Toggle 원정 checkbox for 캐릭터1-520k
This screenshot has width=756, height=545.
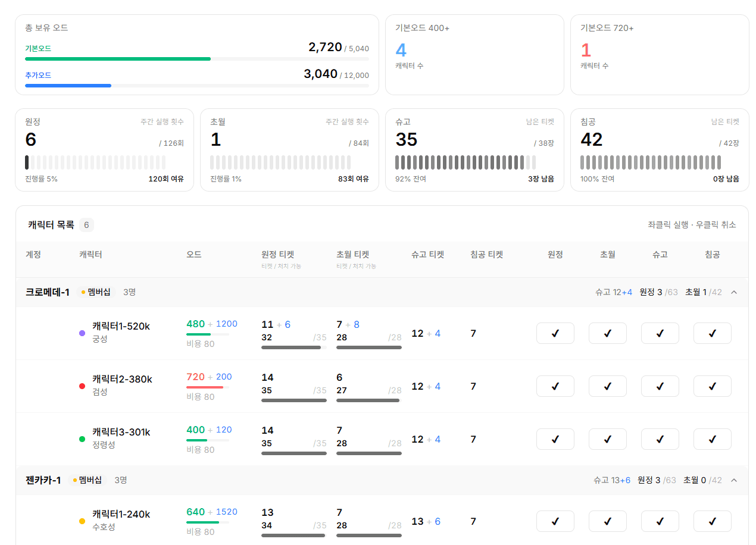click(555, 333)
